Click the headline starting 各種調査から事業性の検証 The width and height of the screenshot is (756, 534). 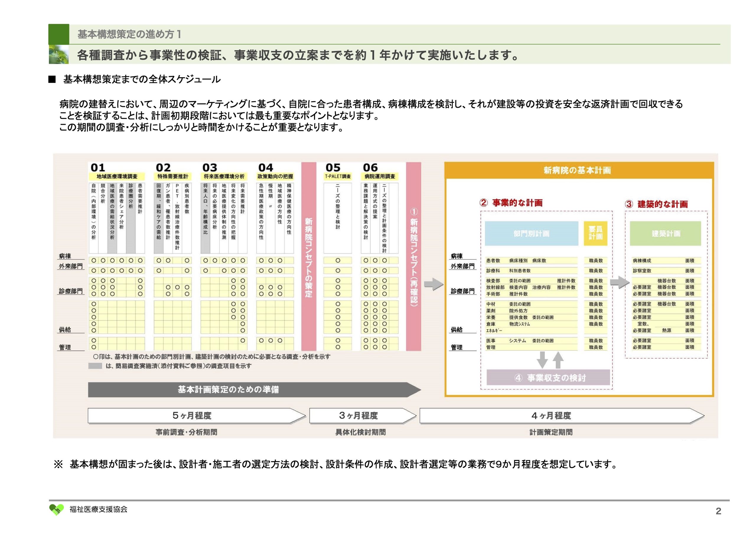(x=298, y=55)
